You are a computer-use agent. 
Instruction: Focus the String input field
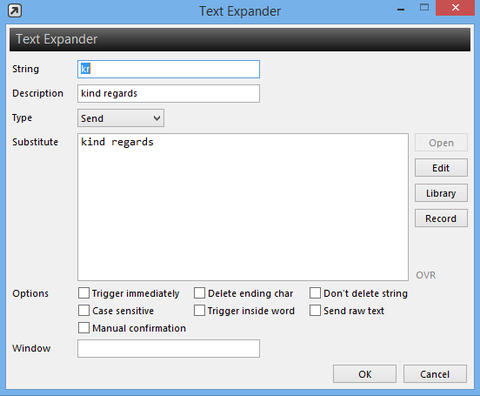point(169,69)
